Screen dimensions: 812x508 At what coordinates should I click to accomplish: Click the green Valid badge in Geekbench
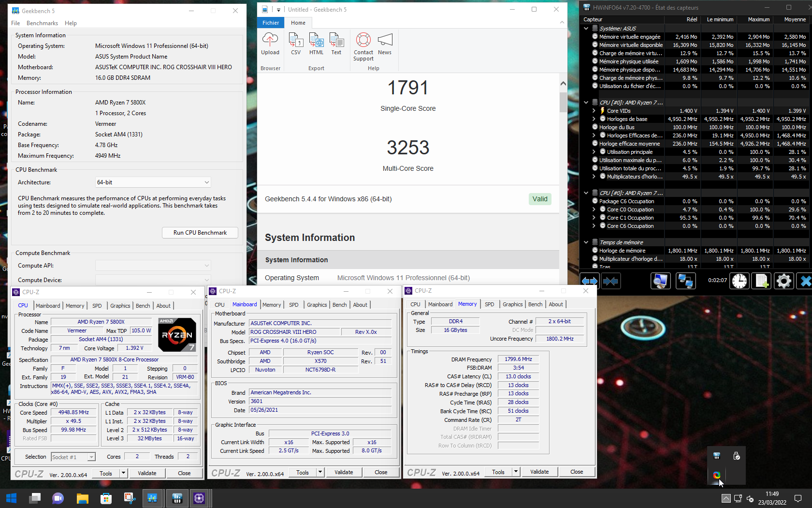(x=540, y=199)
